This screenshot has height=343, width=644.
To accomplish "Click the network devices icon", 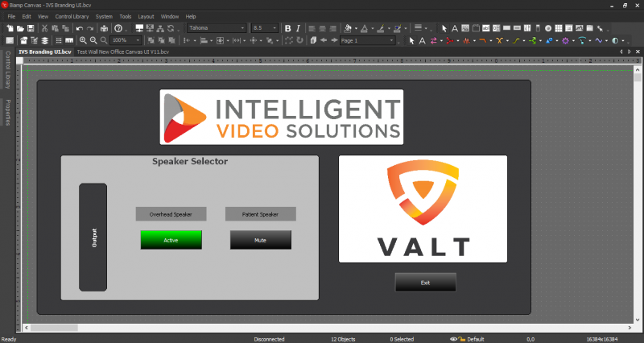I will 160,28.
